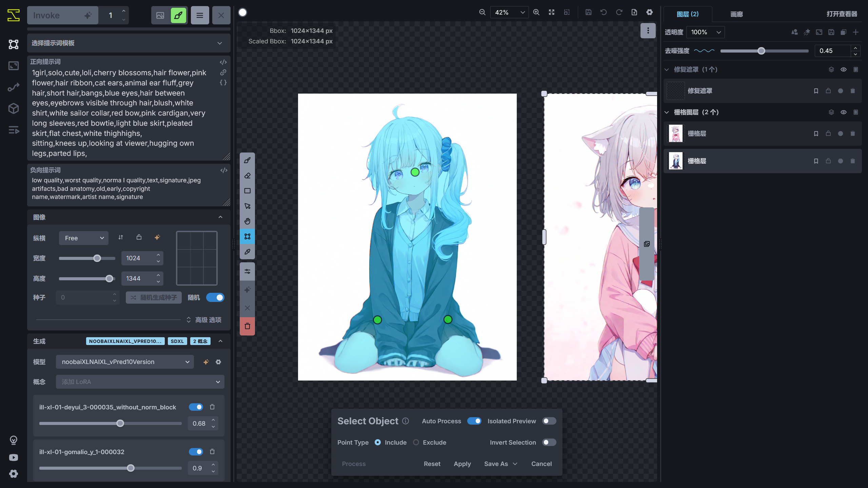Click the red trash icon on canvas toolbar

pyautogui.click(x=247, y=326)
